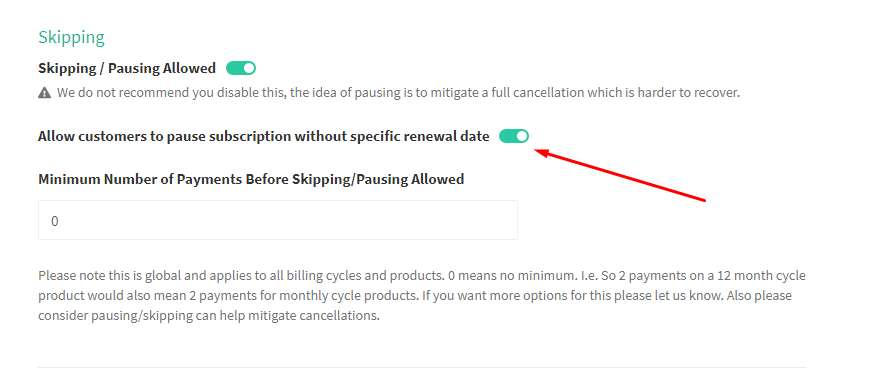The height and width of the screenshot is (374, 869).
Task: Focus the minimum payments number field
Action: click(278, 220)
